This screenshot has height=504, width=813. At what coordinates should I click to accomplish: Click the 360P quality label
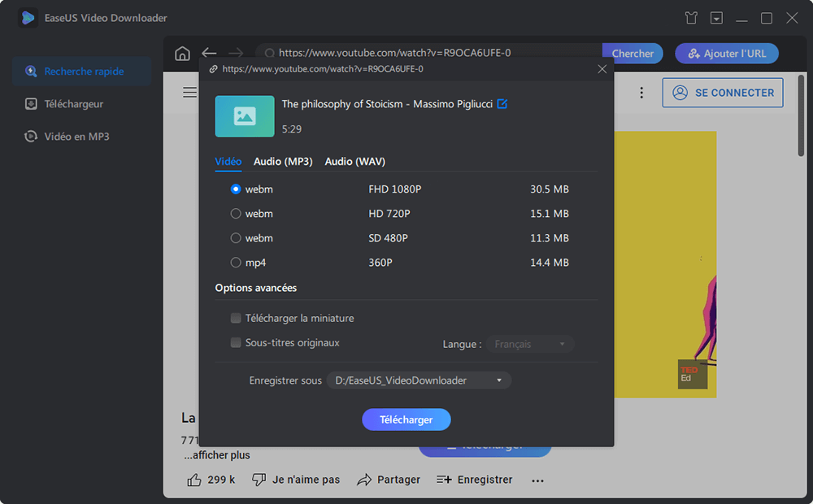[380, 263]
